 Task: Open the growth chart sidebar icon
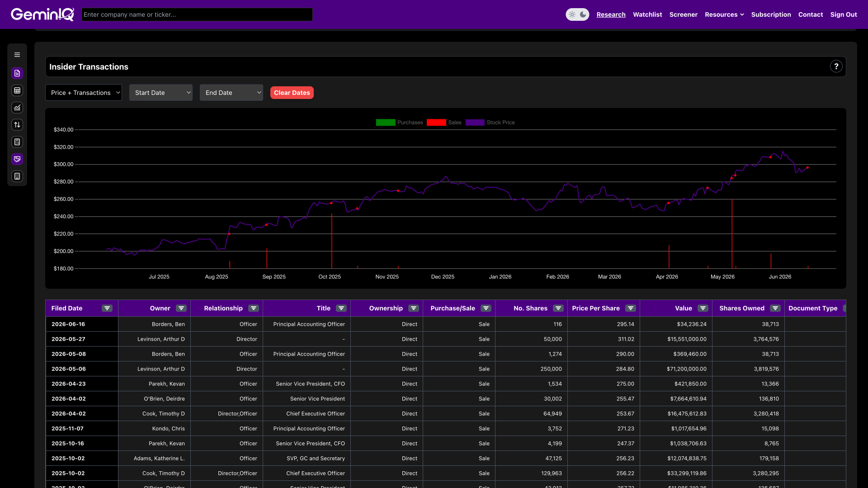17,108
